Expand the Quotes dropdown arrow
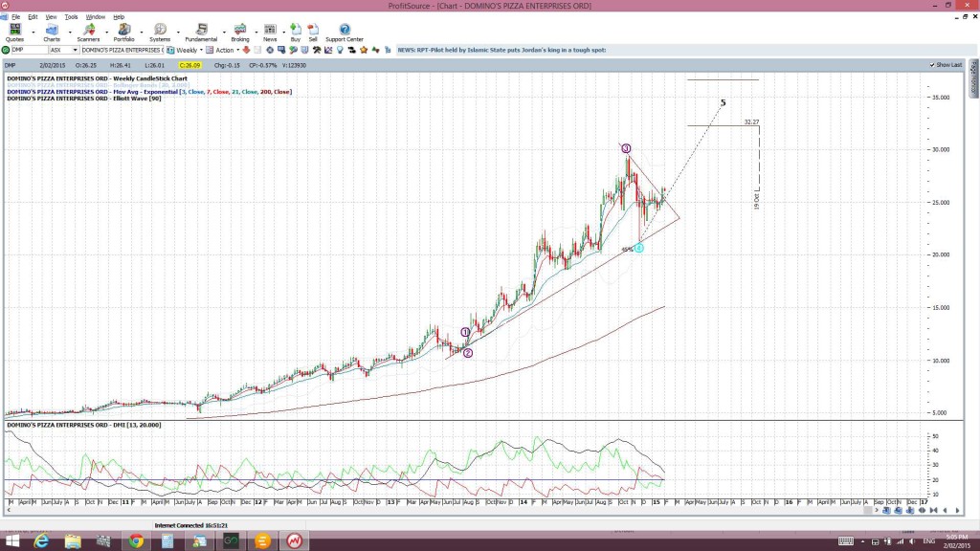Screen dimensions: 980x551 [33, 32]
